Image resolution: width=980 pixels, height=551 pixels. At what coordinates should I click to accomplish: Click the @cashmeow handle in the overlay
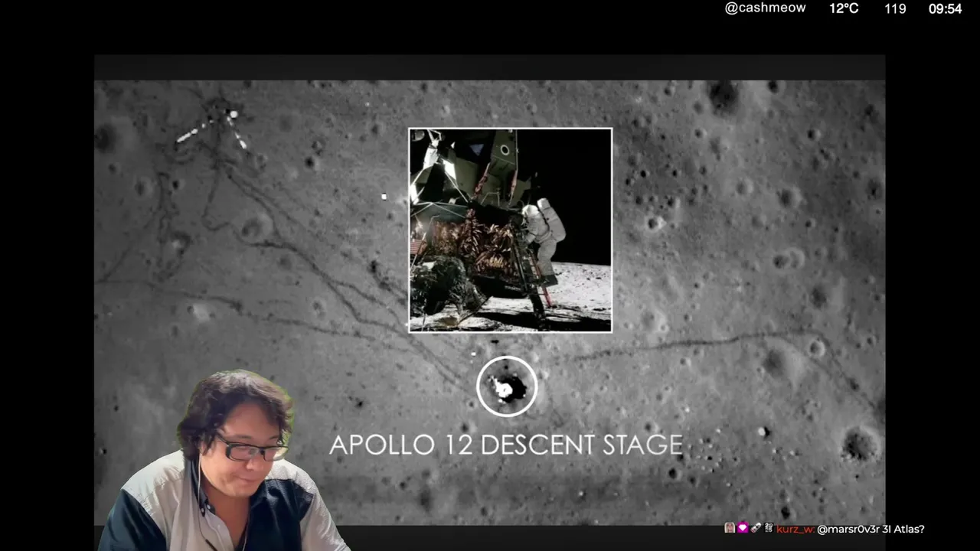[765, 8]
